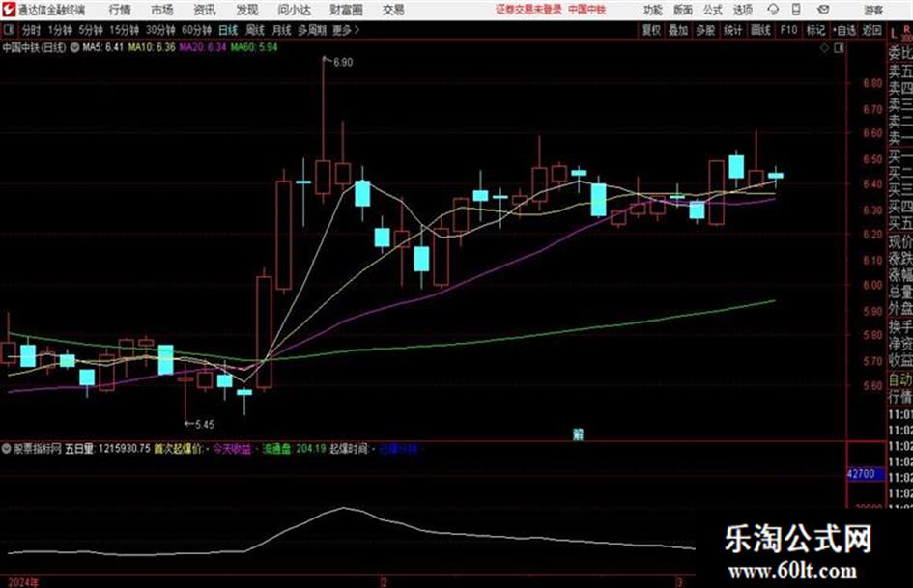Click the MA20: 6.34 label
Viewport: 913px width, 588px height.
tap(203, 47)
